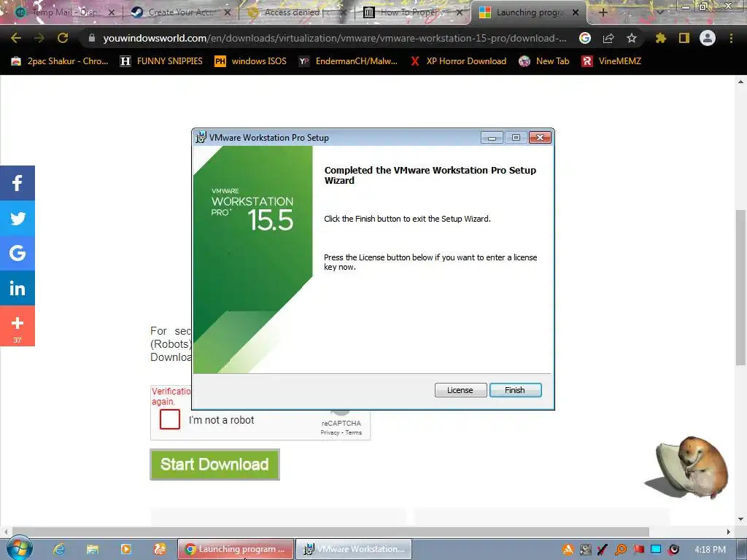Open 2pac Shakur bookmark
The image size is (747, 560).
click(60, 61)
